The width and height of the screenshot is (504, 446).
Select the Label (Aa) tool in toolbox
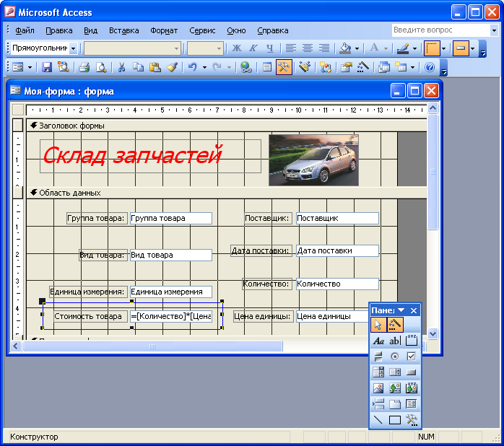378,341
